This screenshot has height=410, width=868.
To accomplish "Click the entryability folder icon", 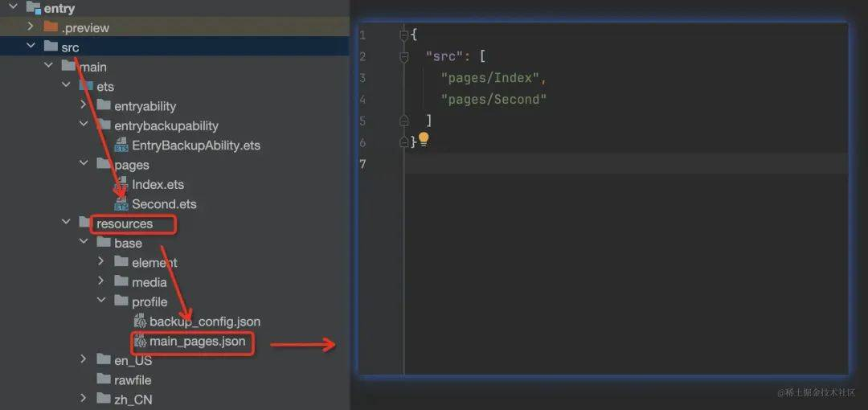I will click(104, 105).
